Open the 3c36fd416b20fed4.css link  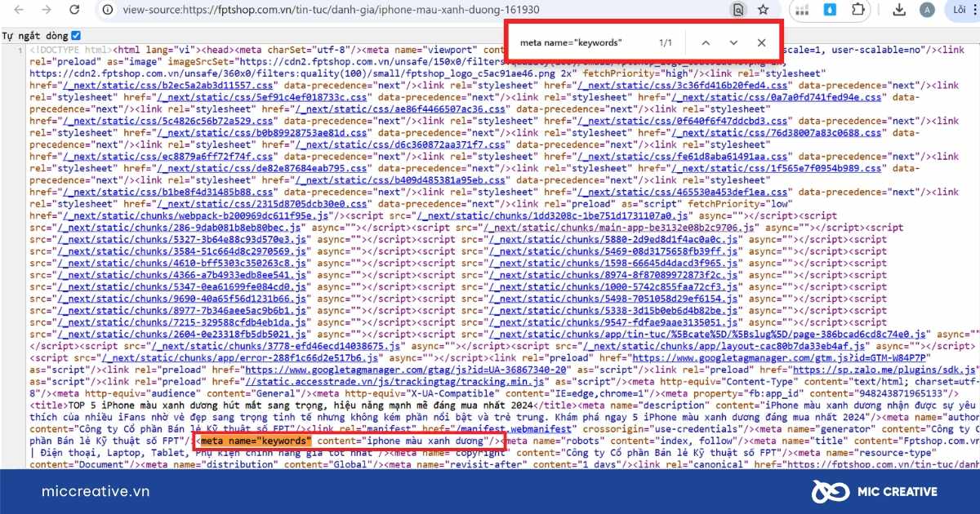tap(681, 85)
